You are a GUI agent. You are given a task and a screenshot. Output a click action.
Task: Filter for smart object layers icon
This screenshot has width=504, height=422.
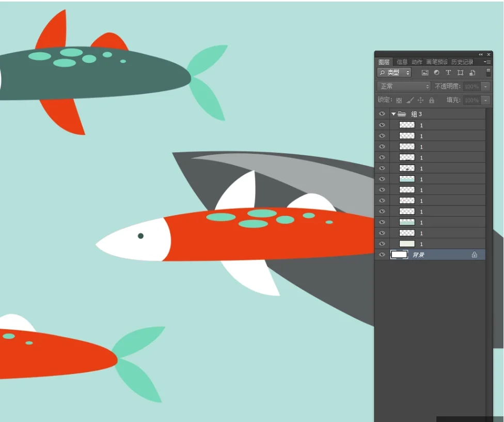coord(472,73)
